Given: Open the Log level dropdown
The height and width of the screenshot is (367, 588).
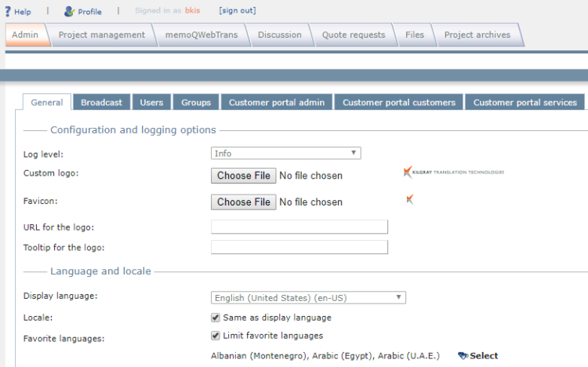Looking at the screenshot, I should pos(285,154).
